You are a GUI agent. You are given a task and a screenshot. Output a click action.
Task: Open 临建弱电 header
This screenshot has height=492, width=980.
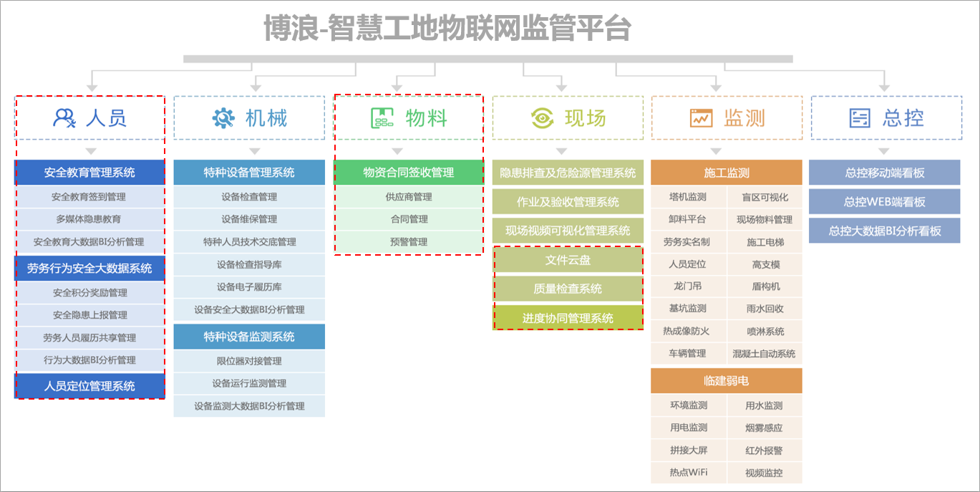point(727,381)
